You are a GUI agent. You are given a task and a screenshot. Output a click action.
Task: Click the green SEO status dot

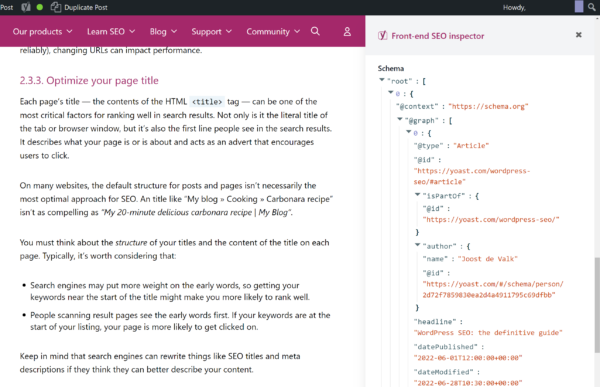coord(39,7)
